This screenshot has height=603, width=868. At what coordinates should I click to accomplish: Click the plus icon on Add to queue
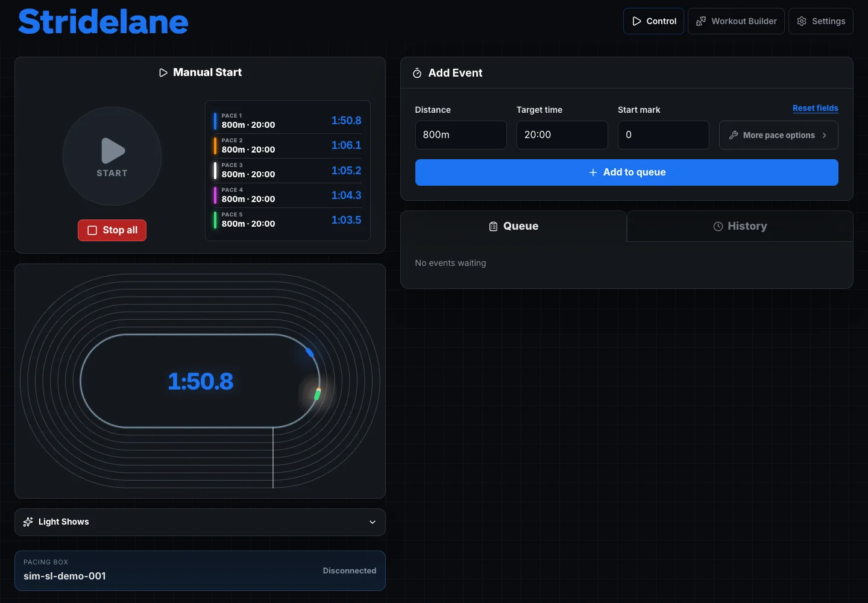point(593,172)
